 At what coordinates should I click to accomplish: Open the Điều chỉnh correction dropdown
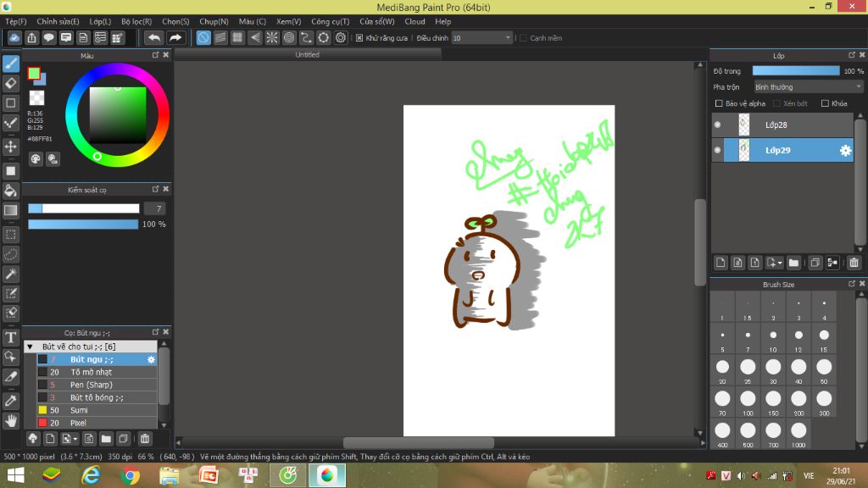pyautogui.click(x=481, y=37)
